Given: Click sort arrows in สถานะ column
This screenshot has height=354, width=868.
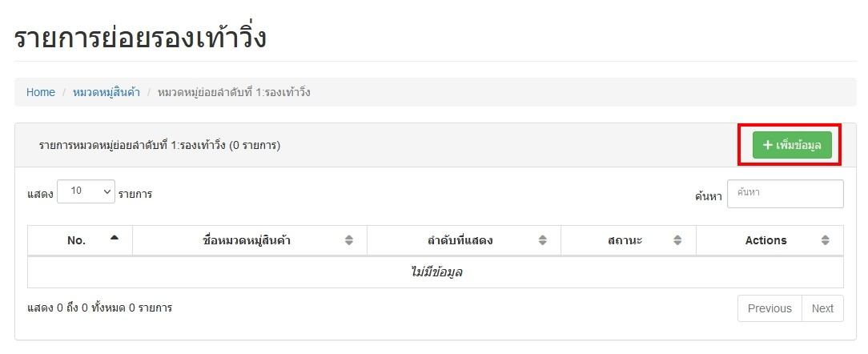Looking at the screenshot, I should point(678,240).
